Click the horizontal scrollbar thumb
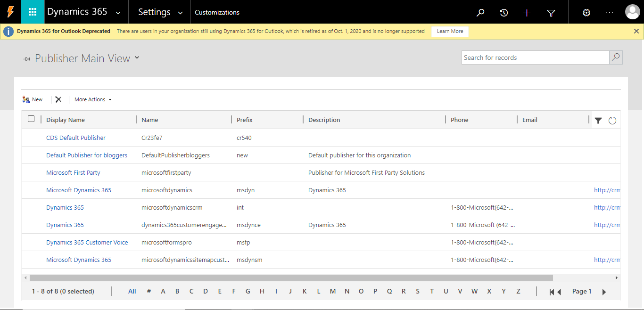The width and height of the screenshot is (644, 310). coord(291,278)
